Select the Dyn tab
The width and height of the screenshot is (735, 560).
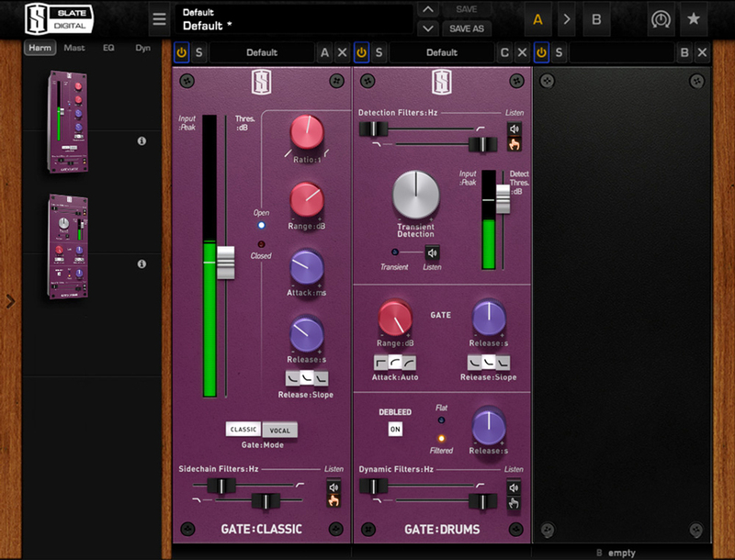point(142,48)
